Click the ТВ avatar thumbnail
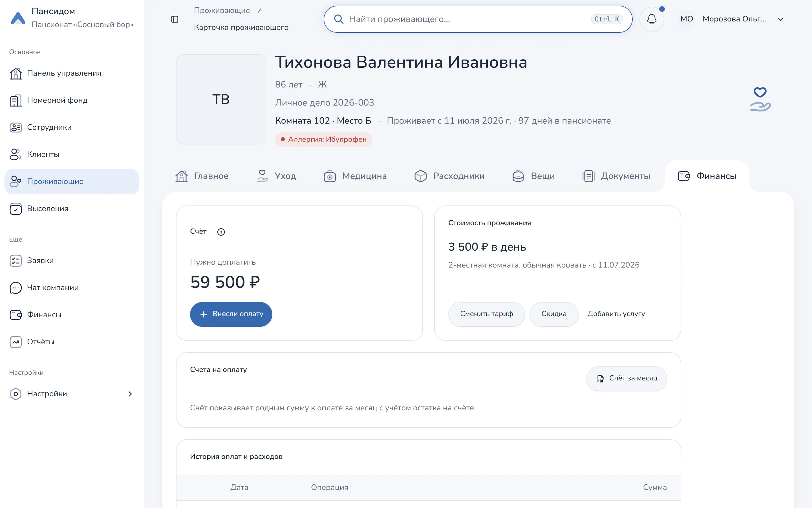This screenshot has width=812, height=508. point(221,99)
